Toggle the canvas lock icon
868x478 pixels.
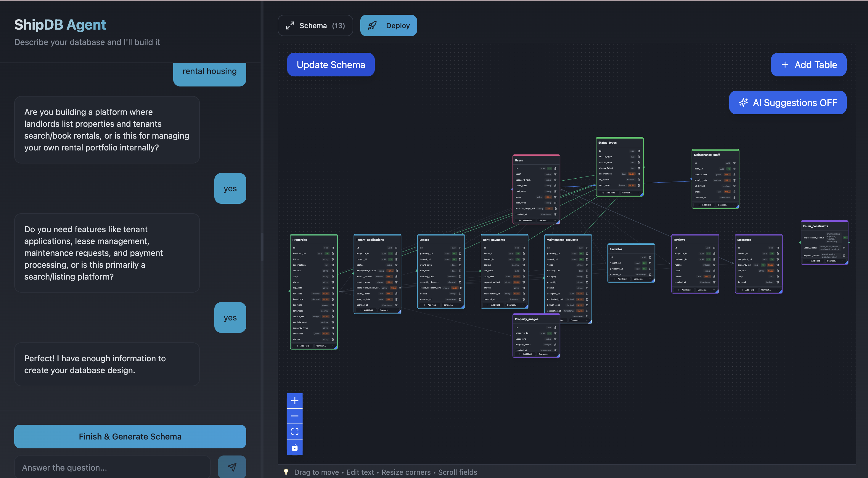tap(295, 447)
